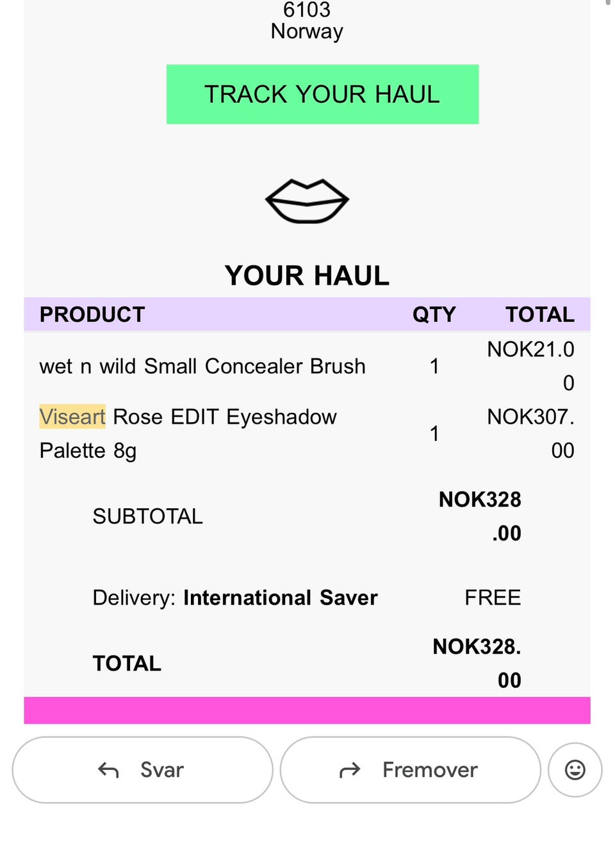Tap the forward arrow icon beside Fremover
615x868 pixels.
point(350,770)
